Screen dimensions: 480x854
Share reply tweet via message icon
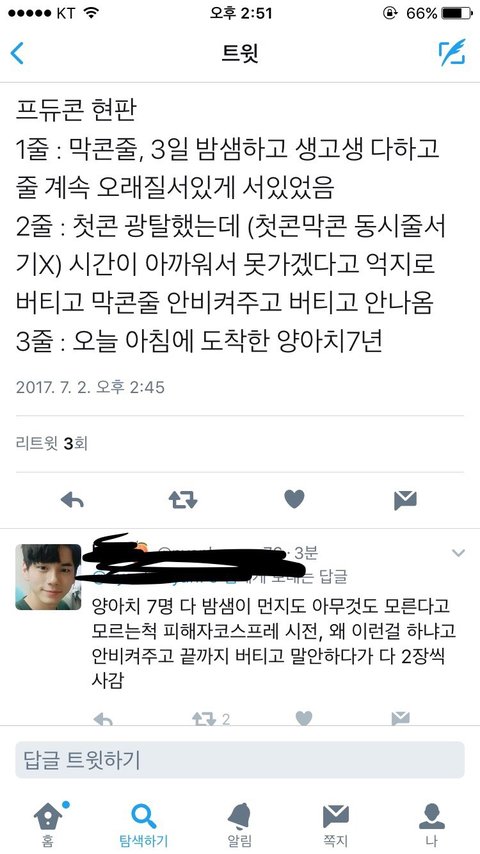[x=400, y=719]
